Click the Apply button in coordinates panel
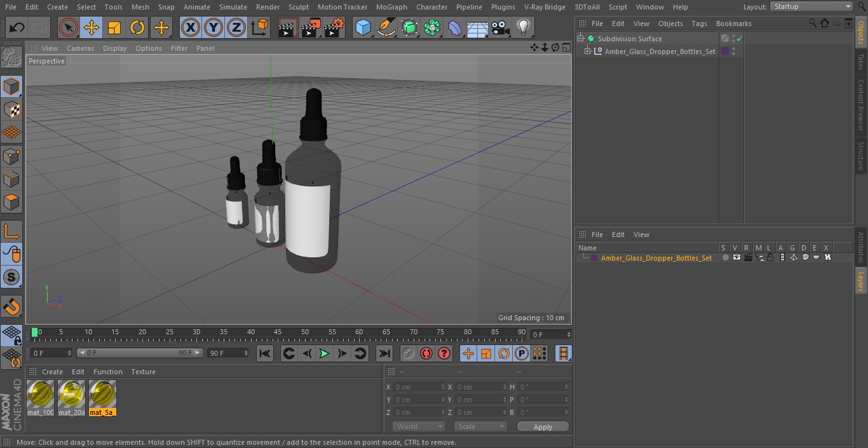Image resolution: width=868 pixels, height=448 pixels. coord(543,427)
